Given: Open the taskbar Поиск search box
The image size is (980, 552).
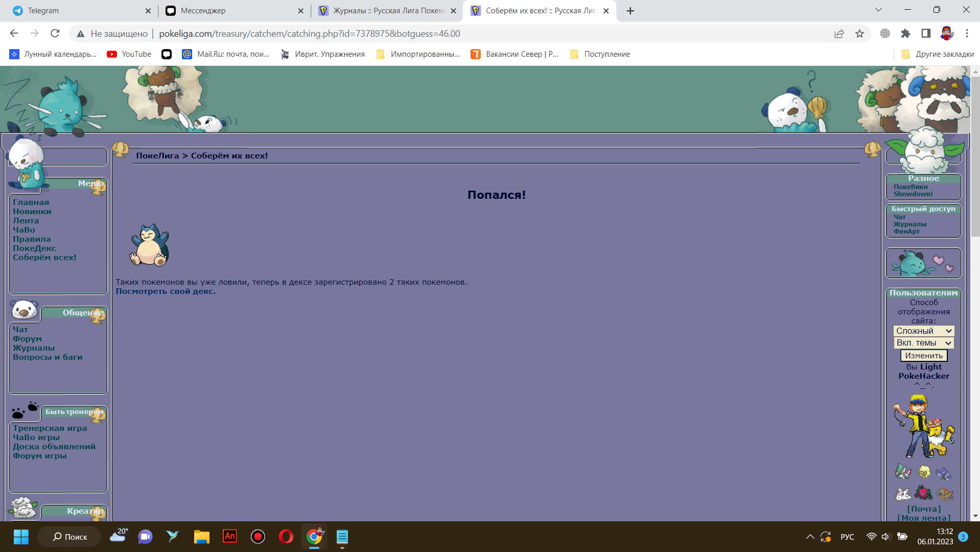Looking at the screenshot, I should pyautogui.click(x=69, y=537).
